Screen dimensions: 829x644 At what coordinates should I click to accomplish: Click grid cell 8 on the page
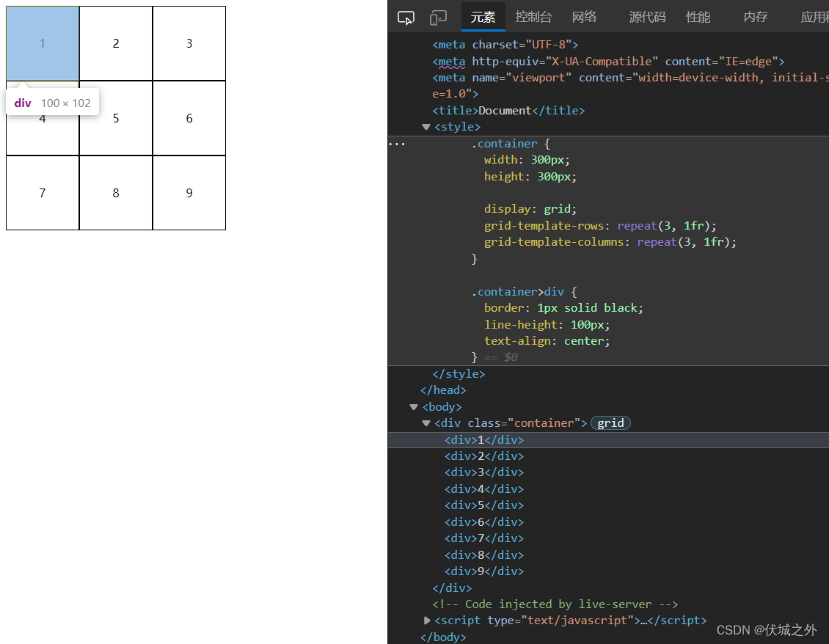coord(116,193)
